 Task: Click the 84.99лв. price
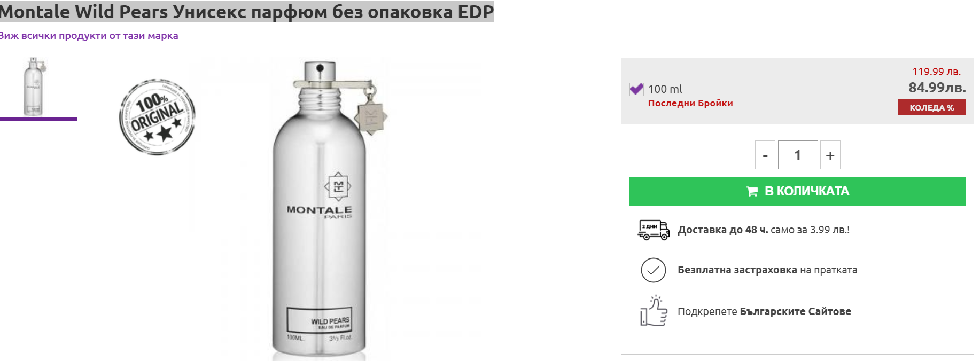[x=937, y=87]
